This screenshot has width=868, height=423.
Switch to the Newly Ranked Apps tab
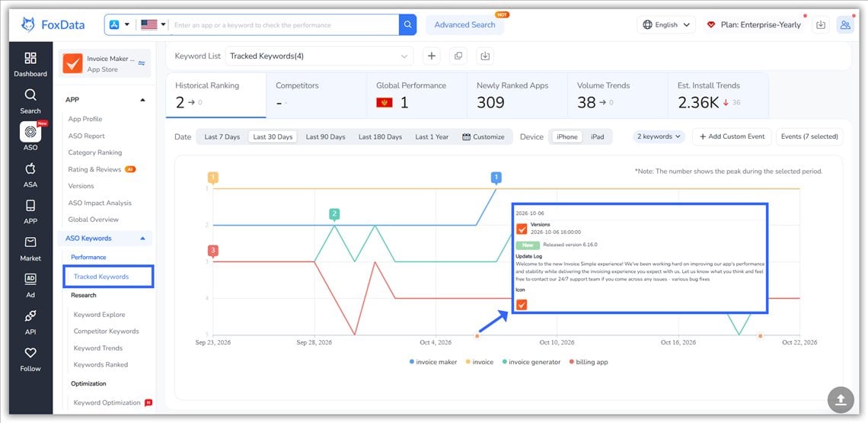pos(517,95)
